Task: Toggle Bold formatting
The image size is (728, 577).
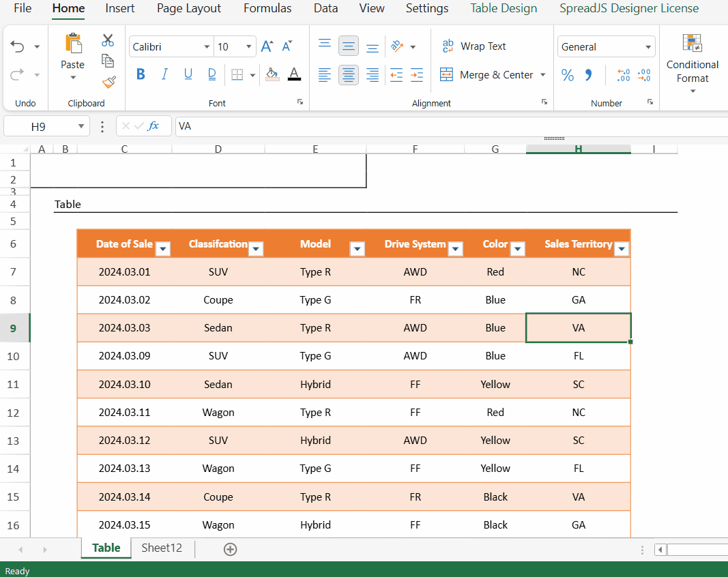Action: point(141,74)
